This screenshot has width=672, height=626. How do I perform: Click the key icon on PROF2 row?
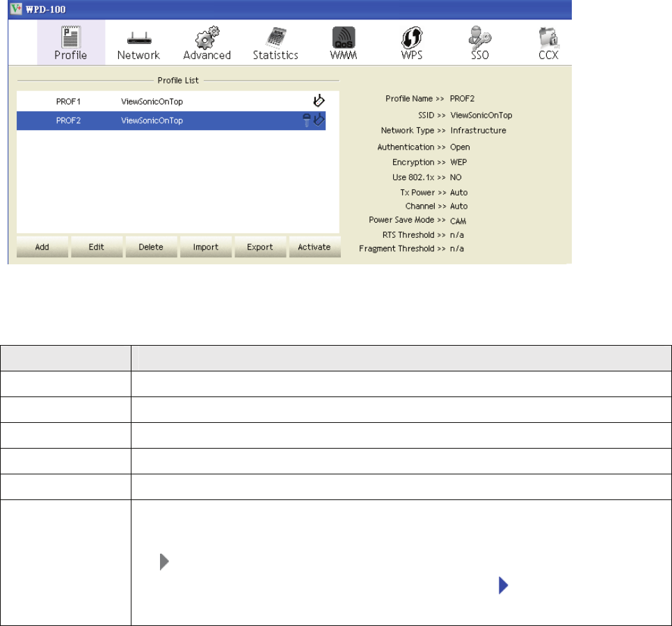click(x=306, y=120)
